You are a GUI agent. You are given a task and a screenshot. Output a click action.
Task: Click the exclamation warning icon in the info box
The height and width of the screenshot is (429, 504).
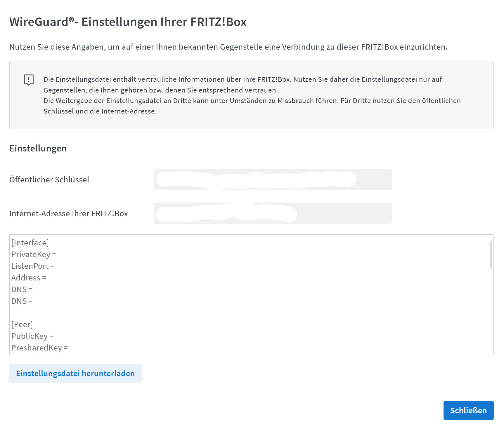[x=29, y=80]
